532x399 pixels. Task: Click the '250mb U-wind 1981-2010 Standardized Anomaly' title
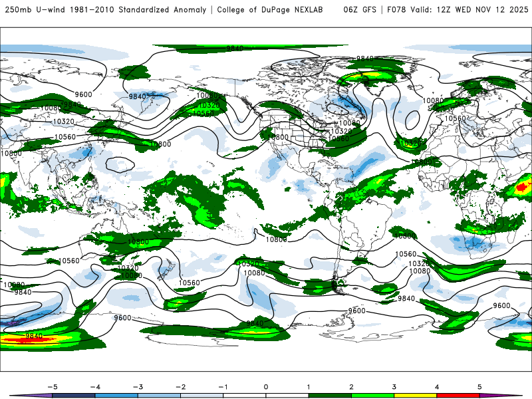106,10
